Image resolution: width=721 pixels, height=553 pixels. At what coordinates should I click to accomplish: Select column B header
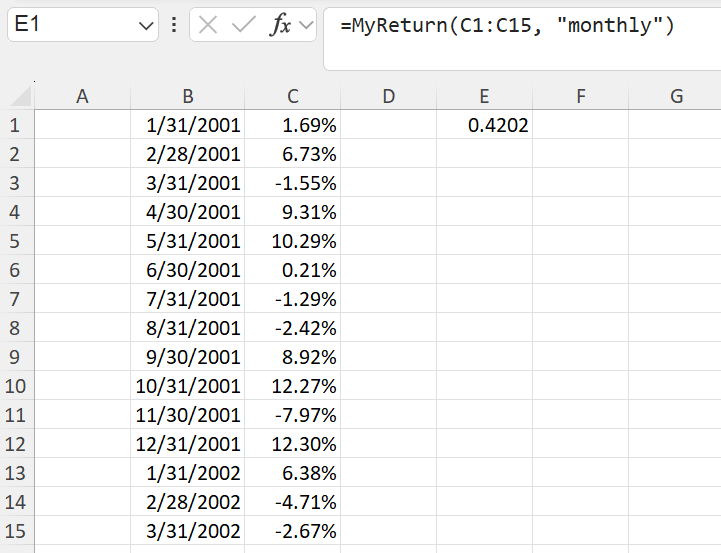pyautogui.click(x=188, y=96)
